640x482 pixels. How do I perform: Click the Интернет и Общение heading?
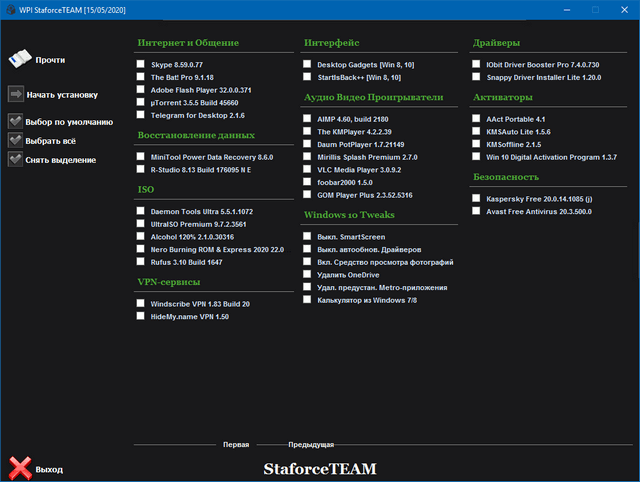click(x=188, y=42)
